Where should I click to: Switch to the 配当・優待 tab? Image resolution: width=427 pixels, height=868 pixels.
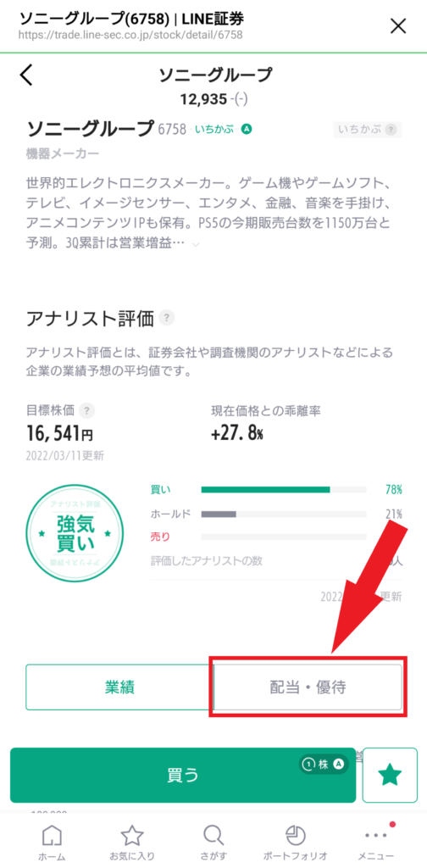coord(308,687)
